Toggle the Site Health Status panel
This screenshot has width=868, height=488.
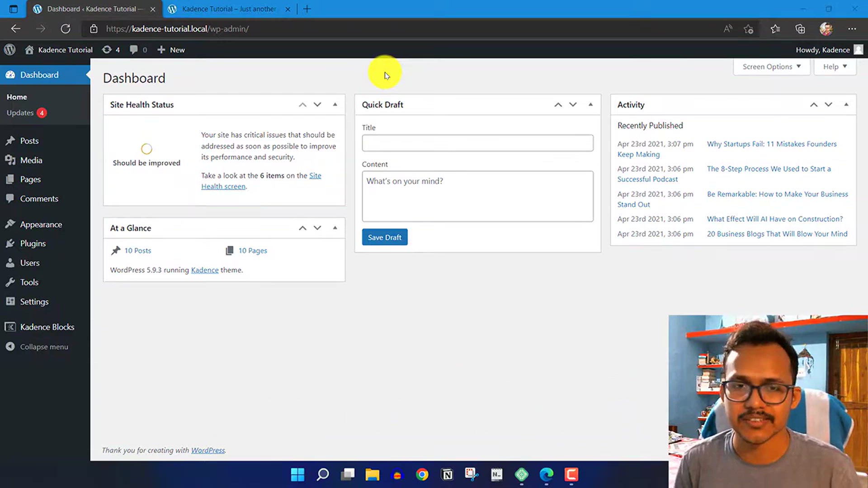pyautogui.click(x=335, y=105)
